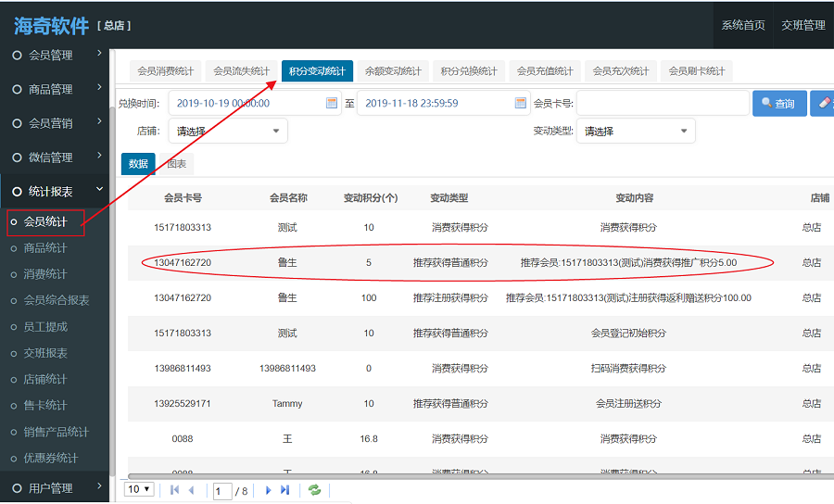This screenshot has width=834, height=504.
Task: Open 系统首页 in the top bar
Action: coord(743,25)
